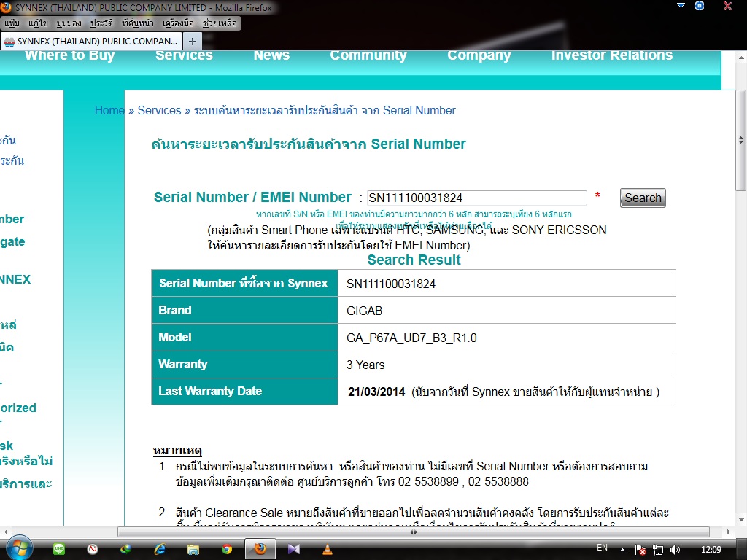Click Where to Buy nav link

point(69,55)
